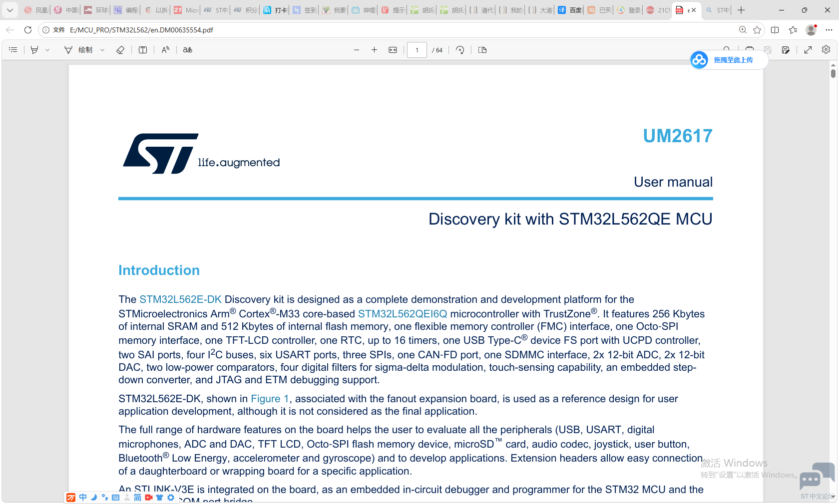Zoom in the PDF with plus button
The width and height of the screenshot is (839, 504).
pos(374,50)
